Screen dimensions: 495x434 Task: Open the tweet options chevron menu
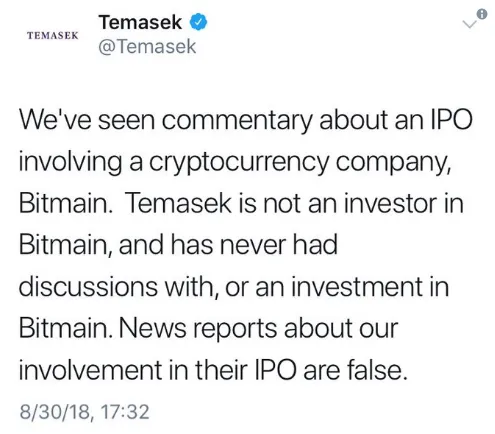pos(470,24)
